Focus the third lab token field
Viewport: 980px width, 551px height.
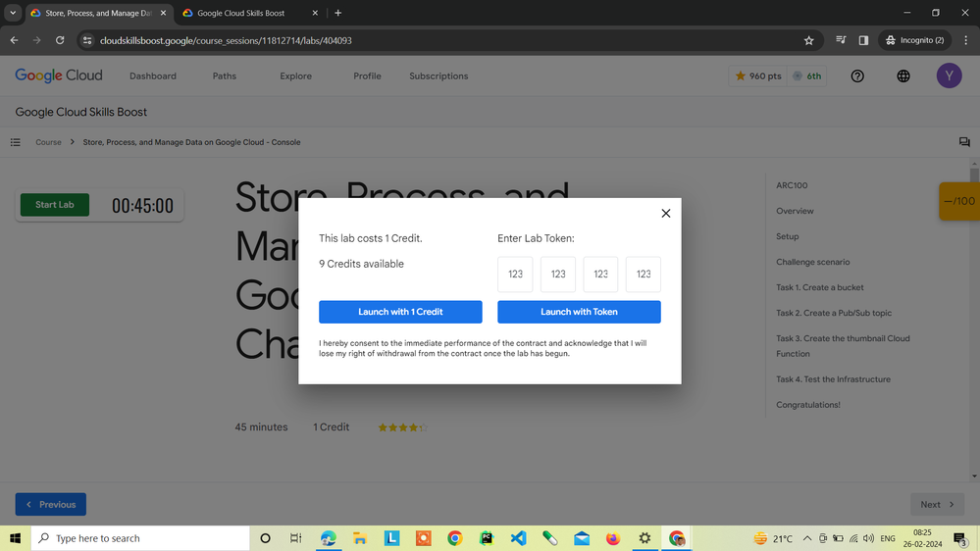(600, 275)
